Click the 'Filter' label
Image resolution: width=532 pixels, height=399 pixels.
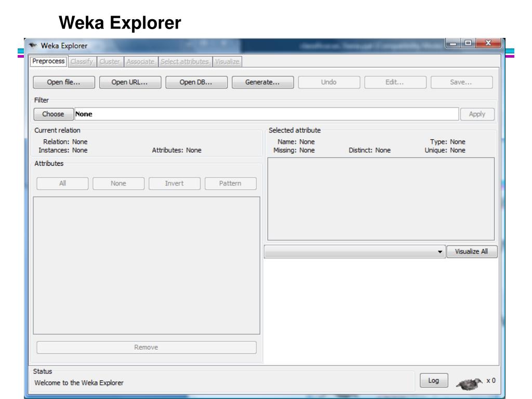tap(42, 100)
